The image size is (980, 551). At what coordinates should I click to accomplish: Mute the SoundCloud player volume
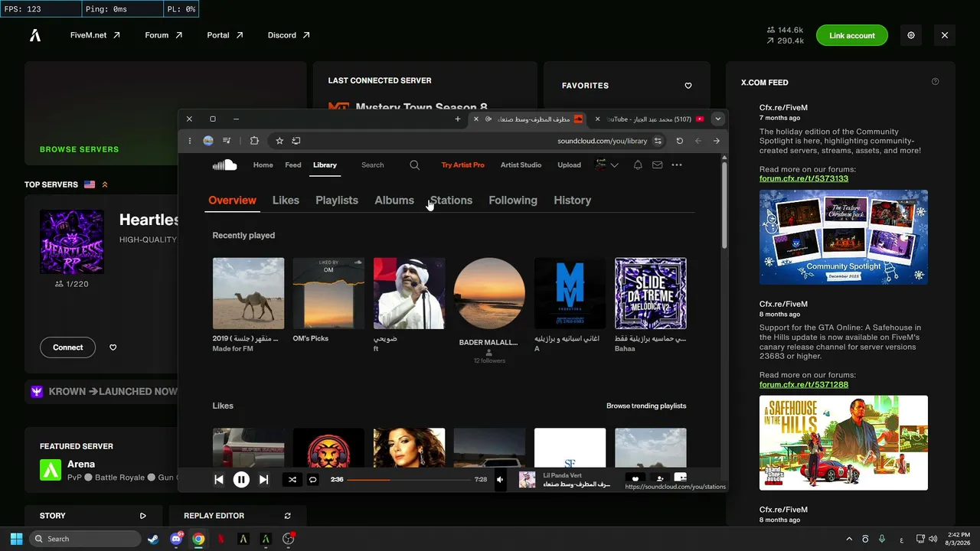click(x=500, y=480)
